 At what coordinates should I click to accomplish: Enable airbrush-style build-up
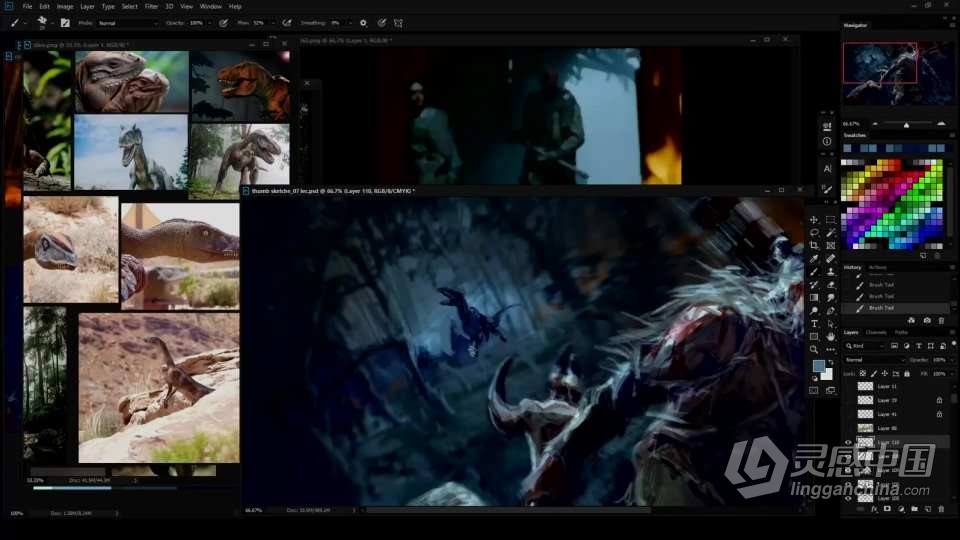tap(287, 23)
